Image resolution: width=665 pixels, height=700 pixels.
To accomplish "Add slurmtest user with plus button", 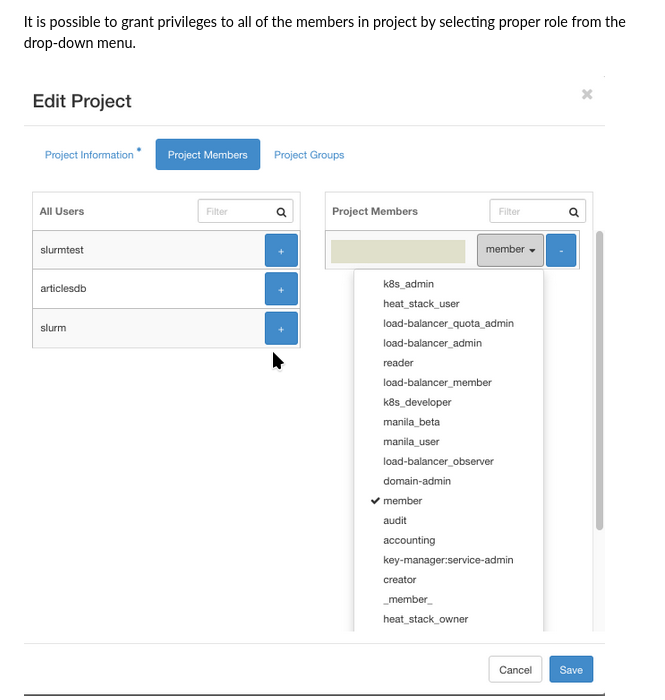I will pos(281,250).
